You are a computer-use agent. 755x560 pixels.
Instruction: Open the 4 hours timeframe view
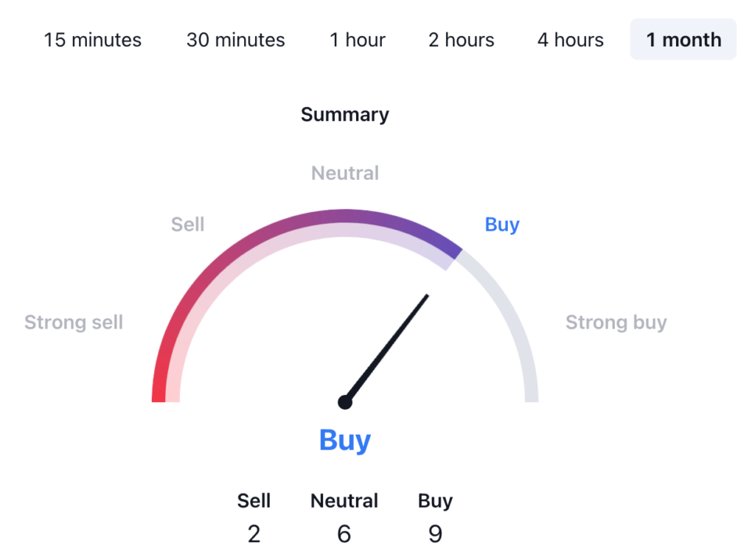pyautogui.click(x=569, y=40)
